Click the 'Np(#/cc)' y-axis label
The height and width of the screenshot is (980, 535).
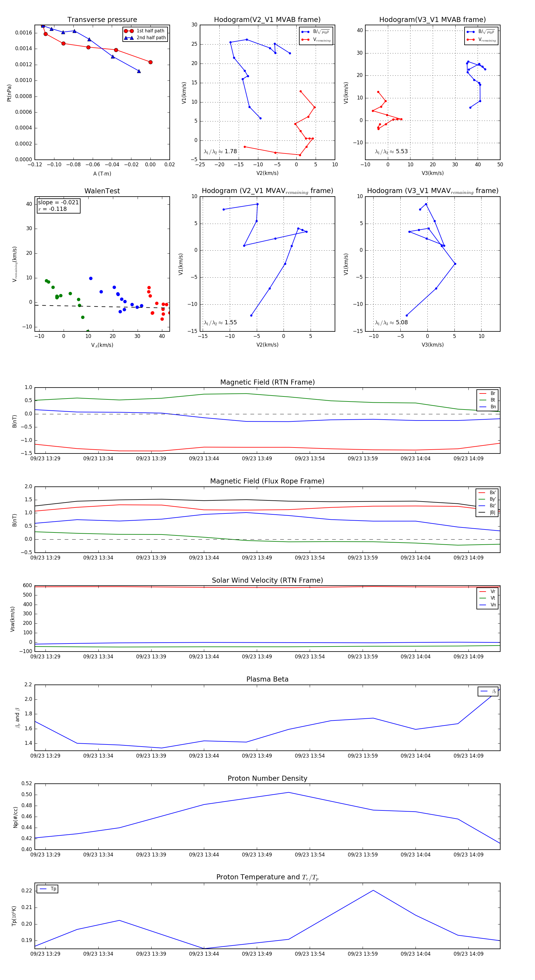(15, 817)
